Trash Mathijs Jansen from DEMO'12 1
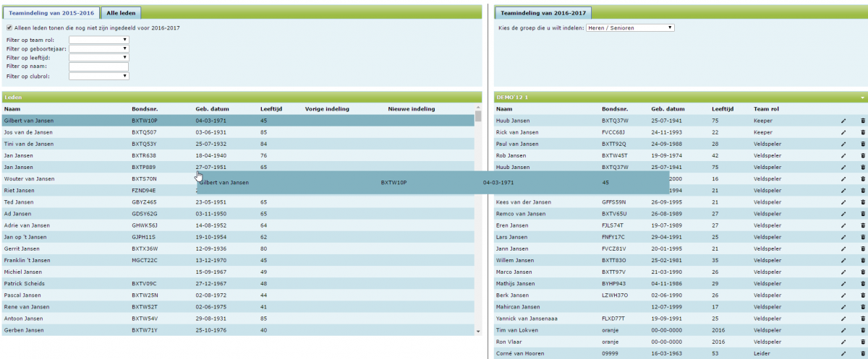 (x=862, y=283)
